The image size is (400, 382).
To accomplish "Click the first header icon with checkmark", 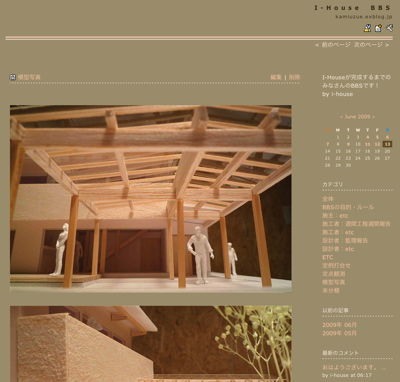I will click(367, 28).
